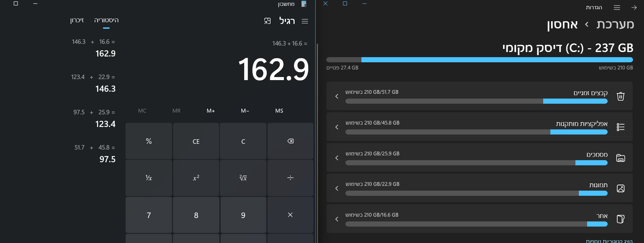
Task: Maximize the Calculator window
Action: pos(16,4)
